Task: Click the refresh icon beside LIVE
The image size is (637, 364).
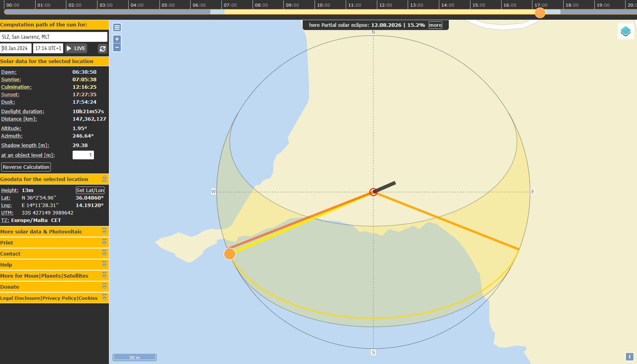Action: [103, 49]
